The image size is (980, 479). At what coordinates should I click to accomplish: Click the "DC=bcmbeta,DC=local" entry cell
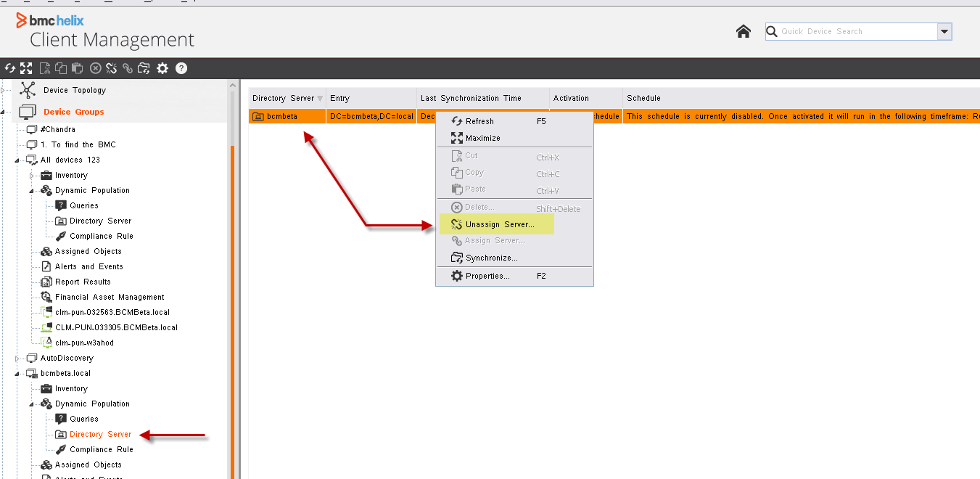click(x=371, y=116)
